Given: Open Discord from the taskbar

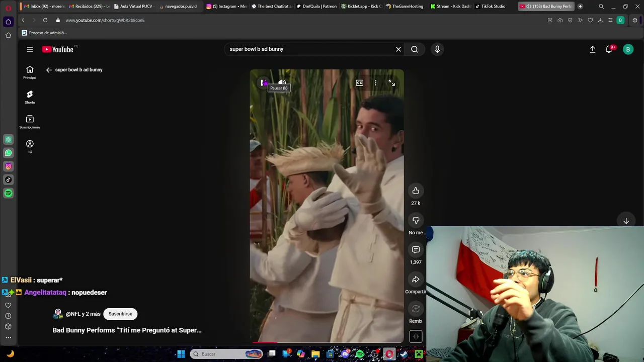Looking at the screenshot, I should [345, 354].
